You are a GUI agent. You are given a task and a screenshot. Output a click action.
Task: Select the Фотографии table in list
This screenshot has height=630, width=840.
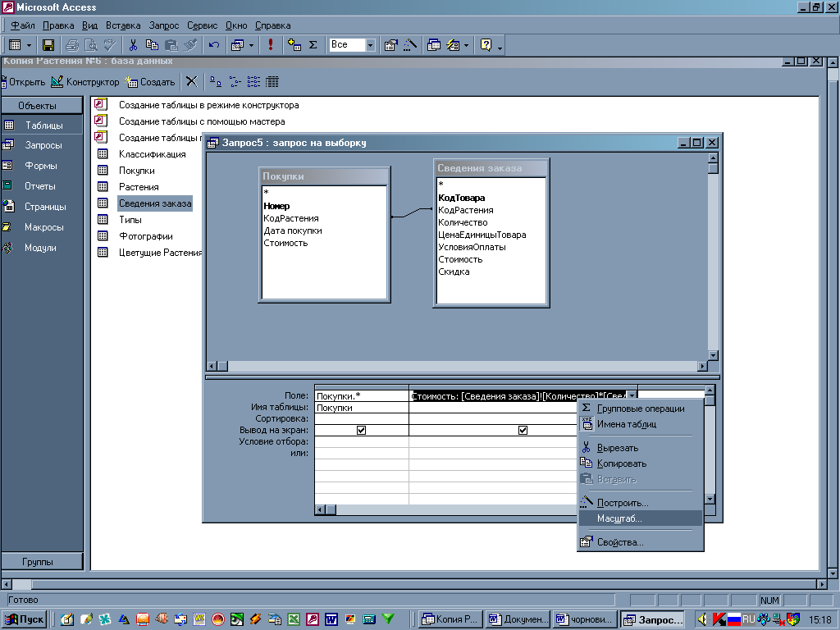pos(146,236)
